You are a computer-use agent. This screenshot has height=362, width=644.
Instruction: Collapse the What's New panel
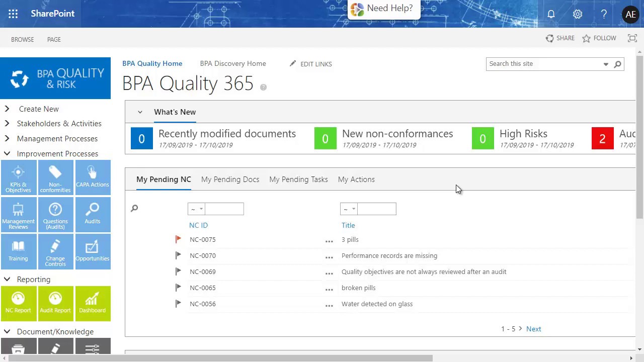click(140, 112)
